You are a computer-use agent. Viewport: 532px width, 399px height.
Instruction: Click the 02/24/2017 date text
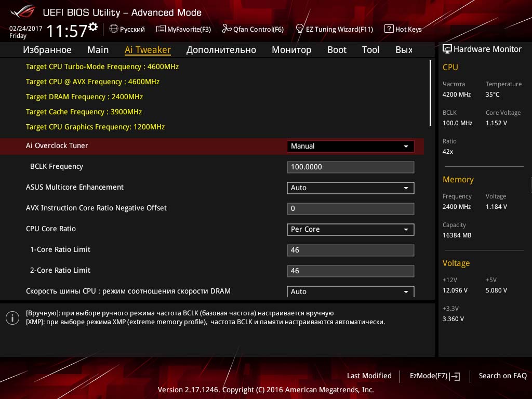click(26, 29)
